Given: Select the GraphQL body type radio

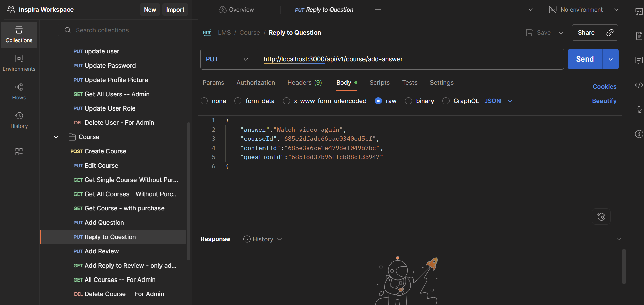Looking at the screenshot, I should click(446, 101).
